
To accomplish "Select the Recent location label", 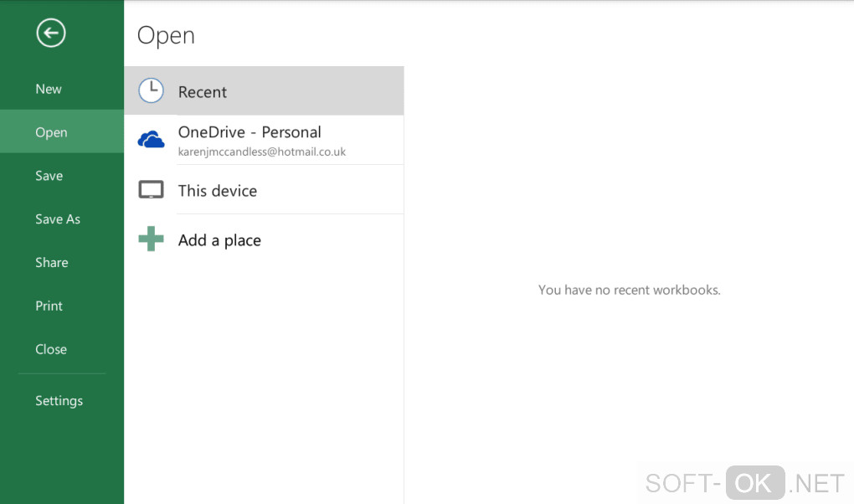I will [x=203, y=92].
